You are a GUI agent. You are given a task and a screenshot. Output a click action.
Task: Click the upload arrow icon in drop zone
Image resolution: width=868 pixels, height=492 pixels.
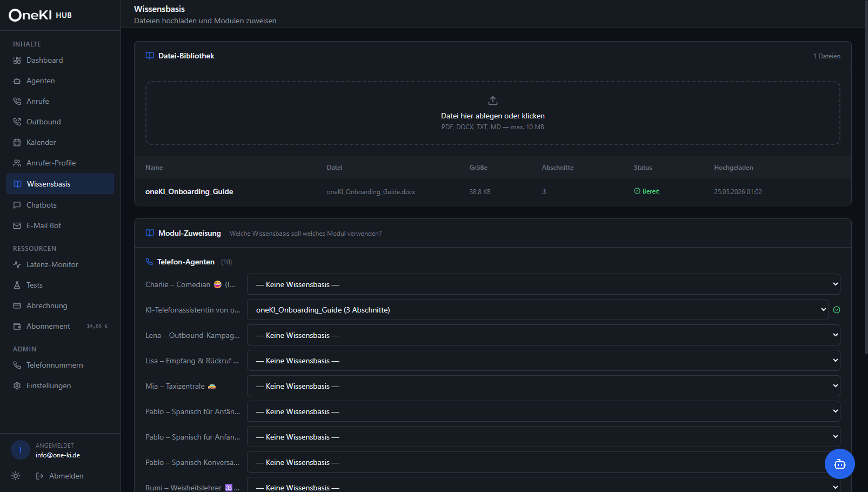click(x=493, y=101)
